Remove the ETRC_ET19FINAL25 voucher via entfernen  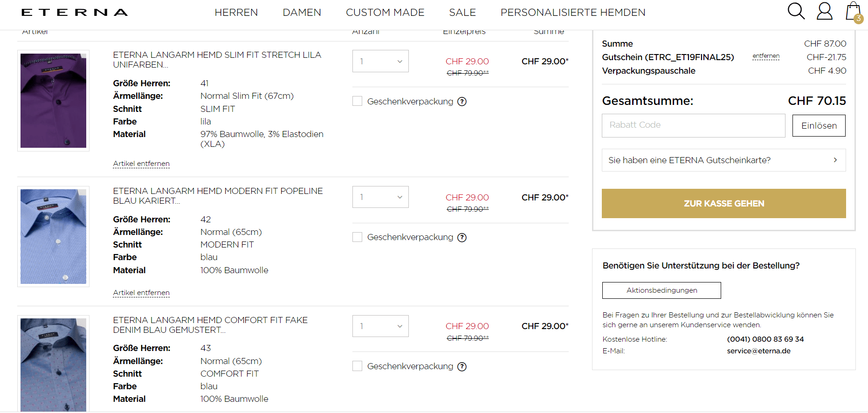[766, 56]
